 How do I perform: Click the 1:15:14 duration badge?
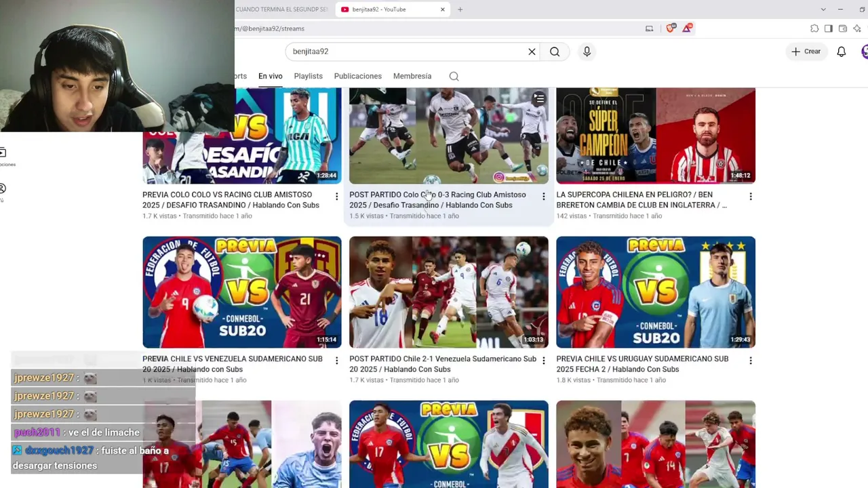pyautogui.click(x=327, y=340)
